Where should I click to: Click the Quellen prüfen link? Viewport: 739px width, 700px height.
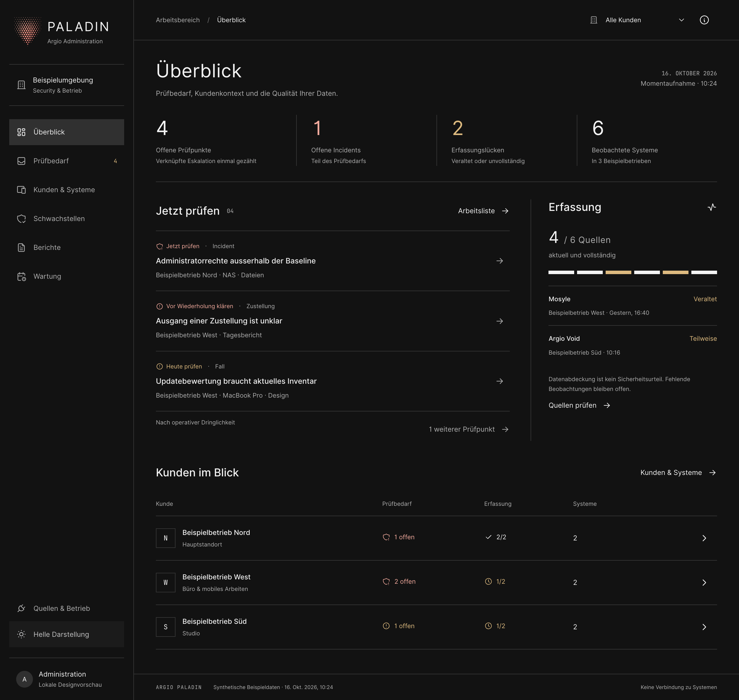coord(579,405)
